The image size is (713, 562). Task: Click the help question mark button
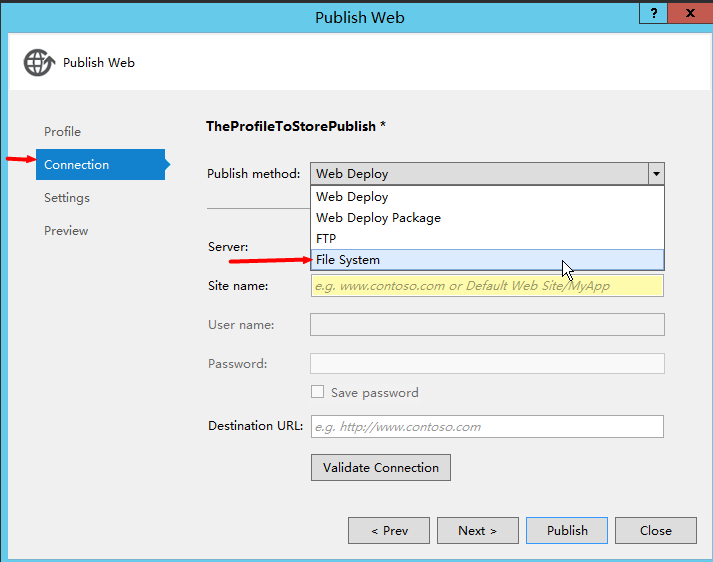pyautogui.click(x=653, y=13)
